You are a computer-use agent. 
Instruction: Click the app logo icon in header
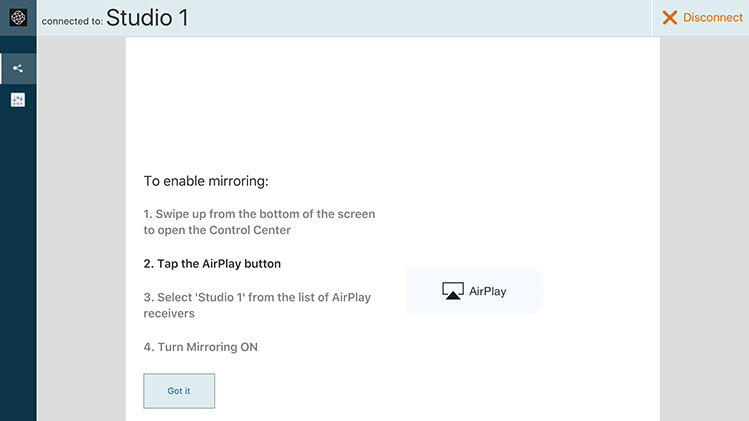tap(18, 18)
